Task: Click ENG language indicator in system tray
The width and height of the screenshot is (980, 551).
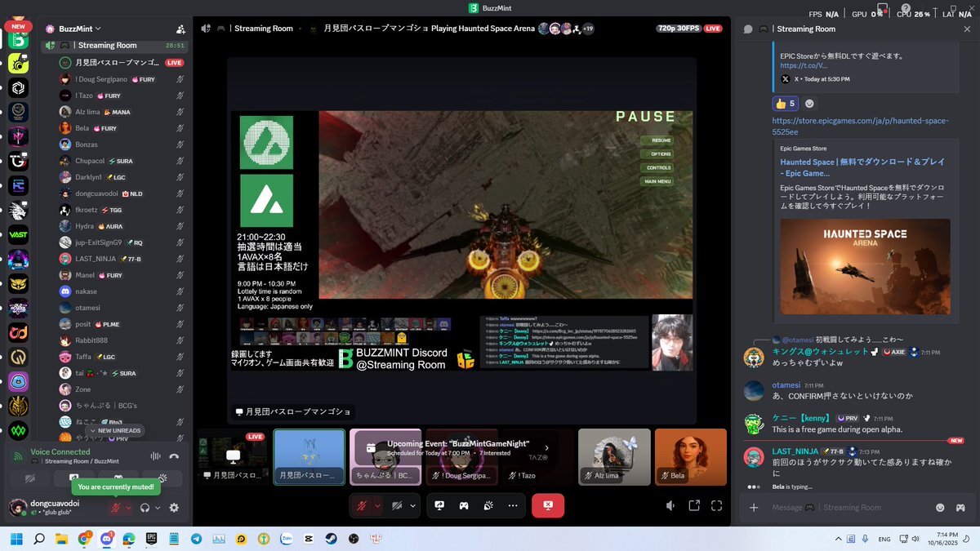Action: (x=884, y=539)
